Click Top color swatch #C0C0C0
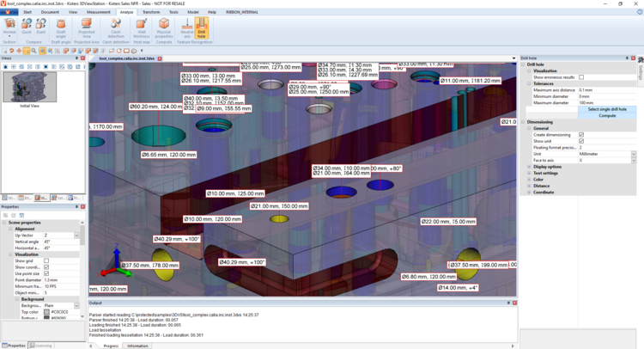This screenshot has height=349, width=644. 46,312
